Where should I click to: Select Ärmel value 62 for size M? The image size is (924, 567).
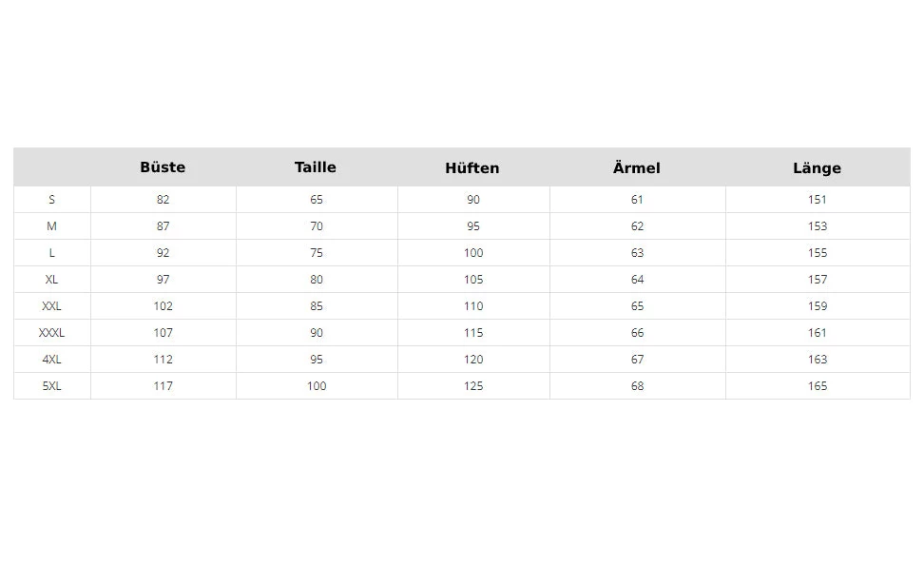click(637, 226)
